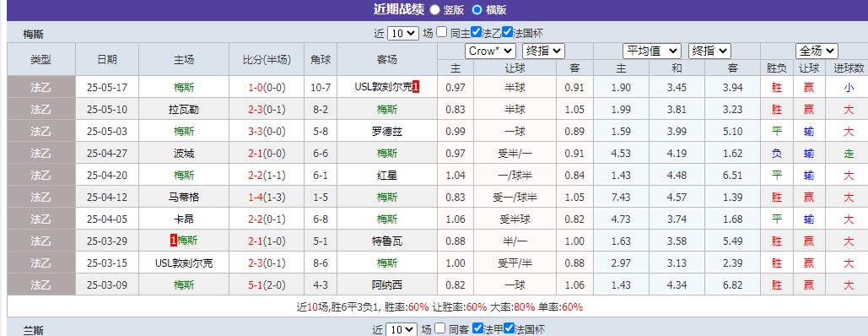Screen dimensions: 868x336
Task: Open the 近 10 场 dropdown for 梅斯
Action: tap(403, 33)
